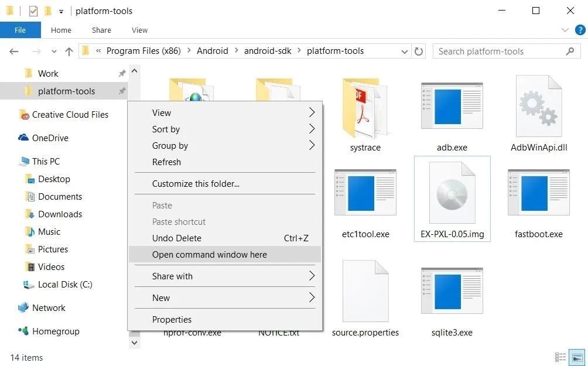The image size is (588, 366).
Task: Open the Customize Quick Access Toolbar dropdown
Action: point(61,12)
